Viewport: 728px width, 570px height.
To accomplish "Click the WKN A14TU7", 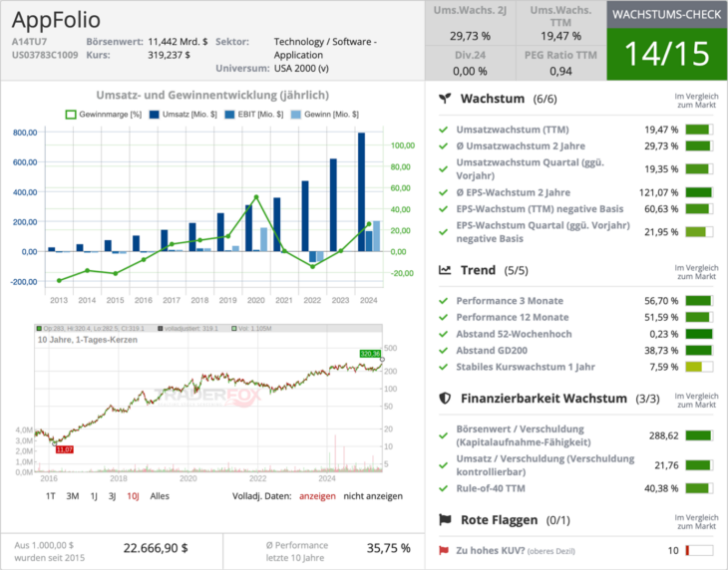I will (29, 42).
